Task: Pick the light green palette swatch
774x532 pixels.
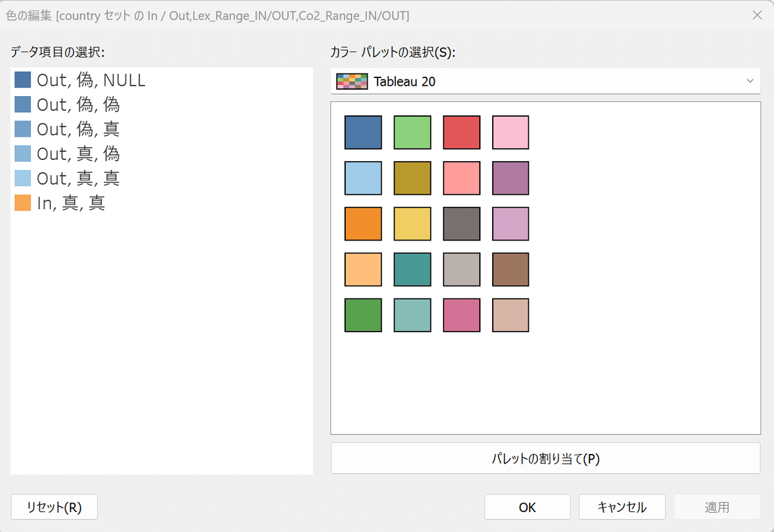Action: tap(412, 132)
